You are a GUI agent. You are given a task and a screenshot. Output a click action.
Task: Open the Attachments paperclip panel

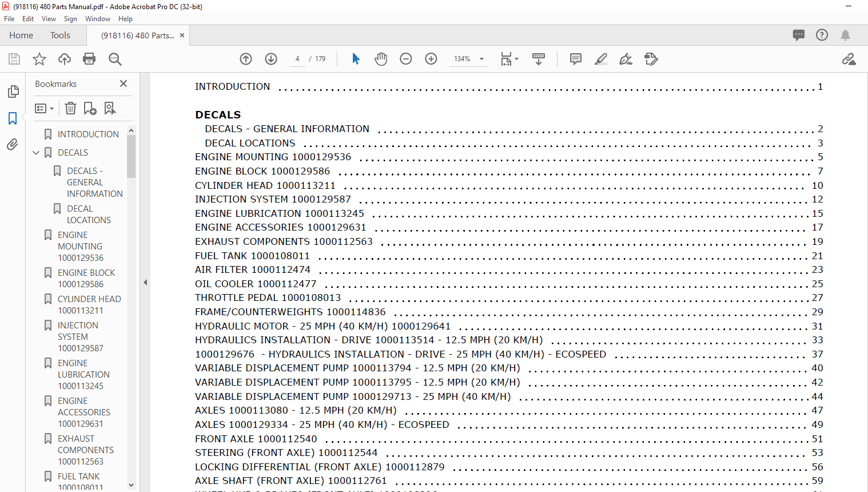coord(13,144)
